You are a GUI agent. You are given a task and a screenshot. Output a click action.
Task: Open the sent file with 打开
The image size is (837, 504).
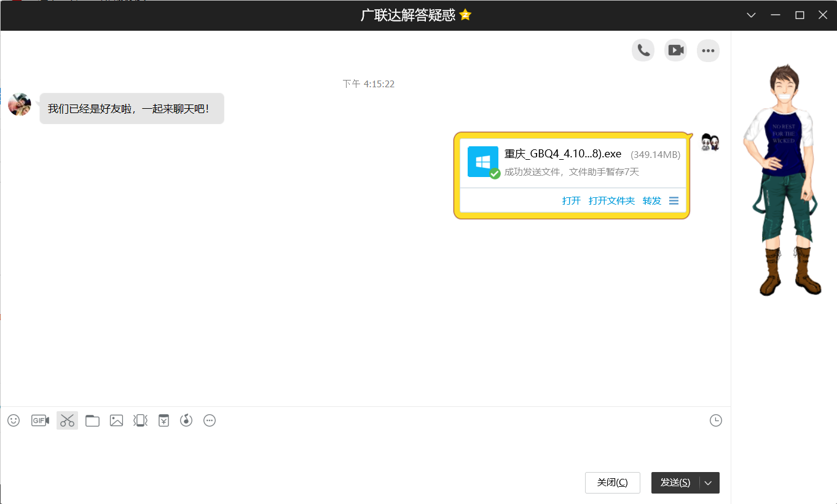tap(572, 200)
